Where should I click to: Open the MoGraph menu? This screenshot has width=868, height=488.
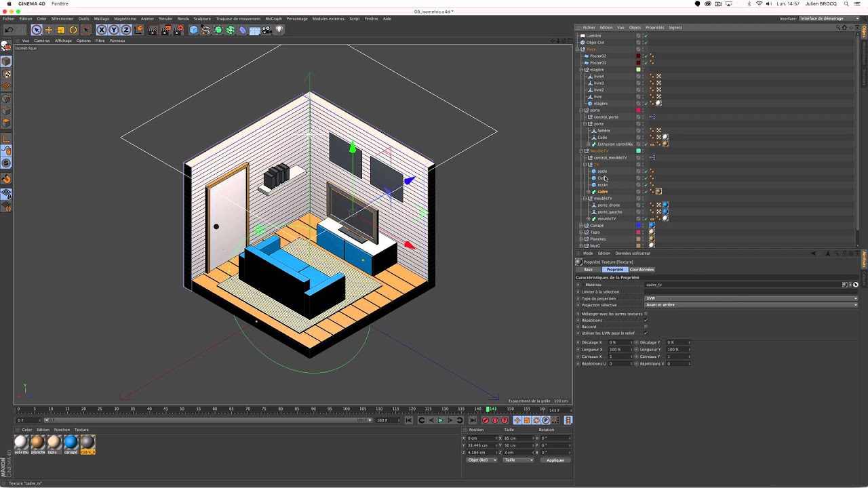(x=273, y=19)
